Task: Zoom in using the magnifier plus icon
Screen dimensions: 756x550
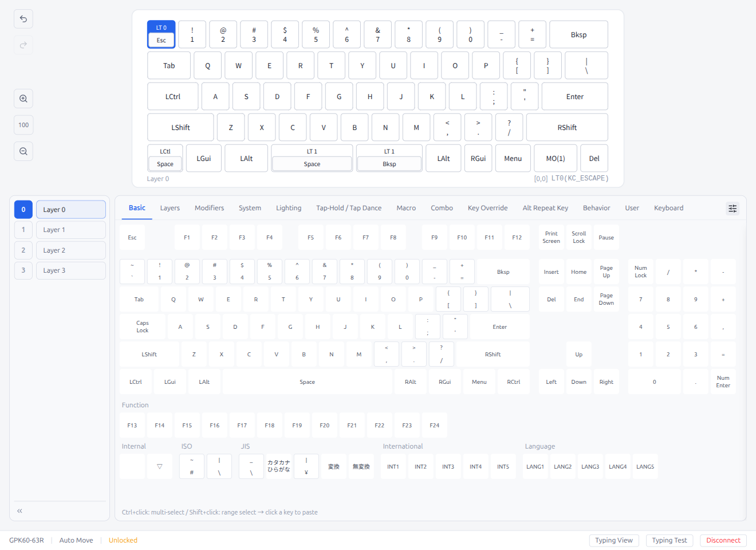Action: [x=23, y=99]
